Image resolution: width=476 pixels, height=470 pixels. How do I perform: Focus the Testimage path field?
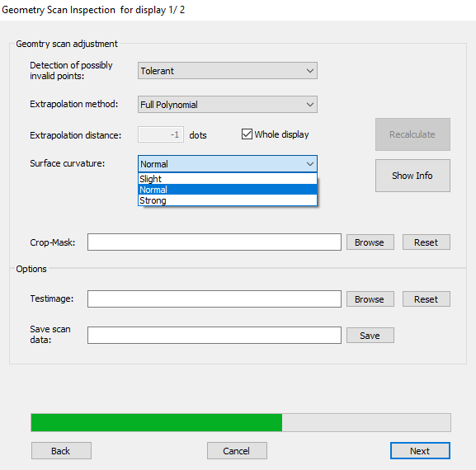click(214, 298)
